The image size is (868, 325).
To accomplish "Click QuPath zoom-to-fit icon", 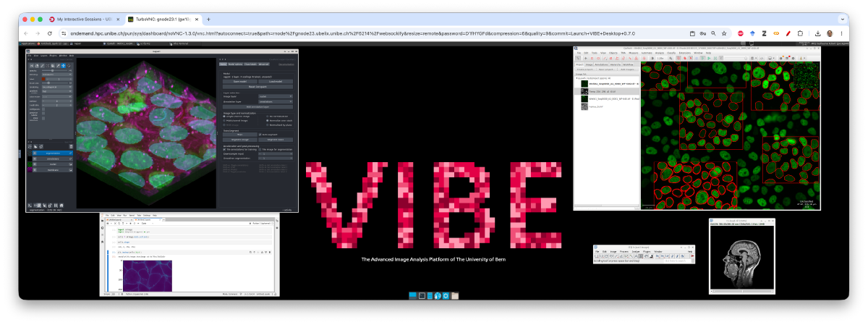I will [671, 58].
